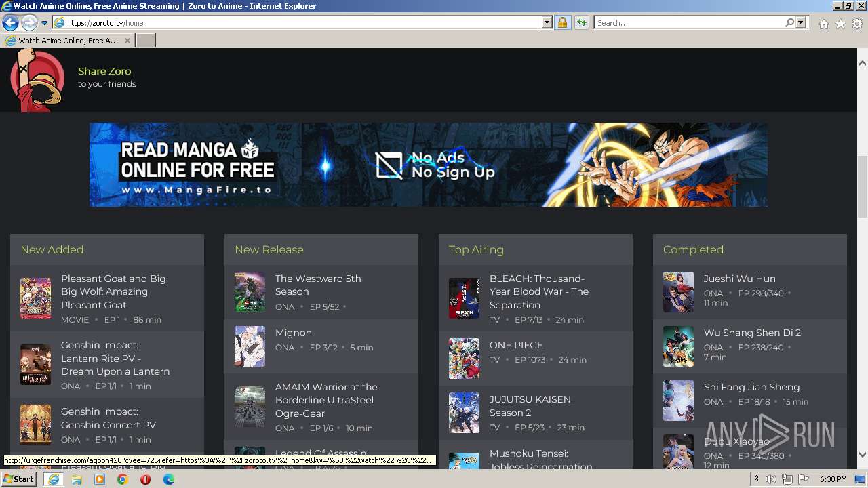Open Mushoku Tensei Jobless Reincarnation link
Screen dimensions: 868x488
(x=541, y=460)
